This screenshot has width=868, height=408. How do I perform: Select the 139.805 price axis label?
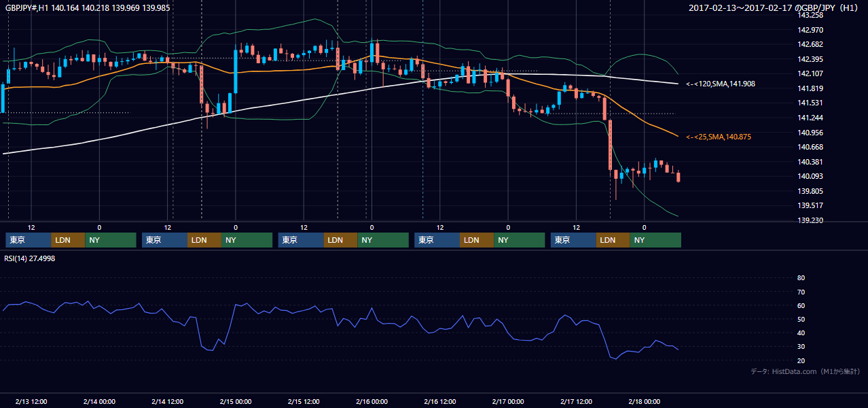pos(810,191)
